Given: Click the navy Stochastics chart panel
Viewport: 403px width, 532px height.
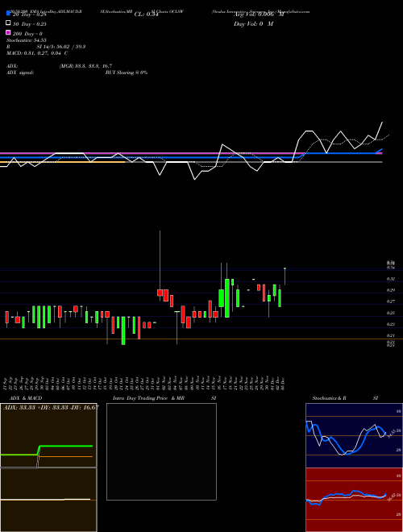Looking at the screenshot, I should click(354, 435).
